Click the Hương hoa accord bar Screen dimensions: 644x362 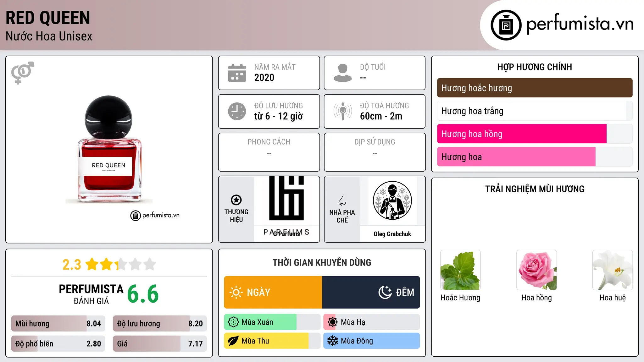tap(535, 157)
